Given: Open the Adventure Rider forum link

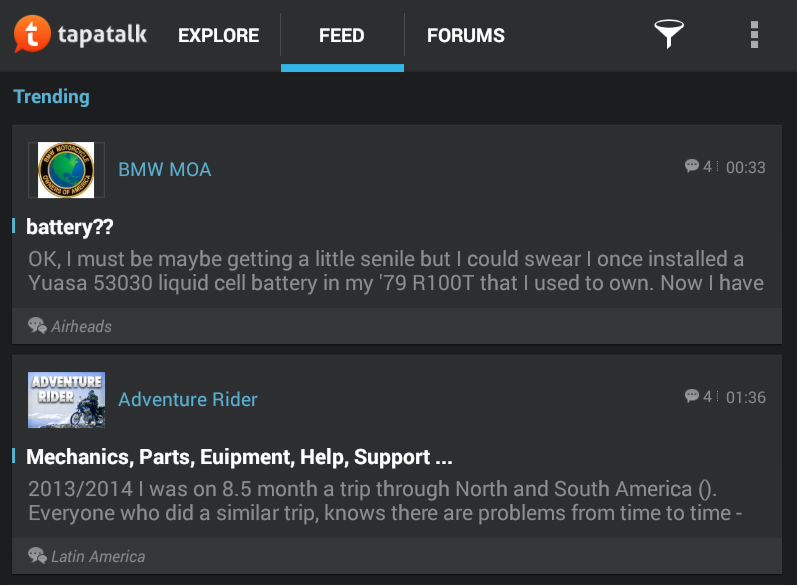Looking at the screenshot, I should click(x=188, y=400).
